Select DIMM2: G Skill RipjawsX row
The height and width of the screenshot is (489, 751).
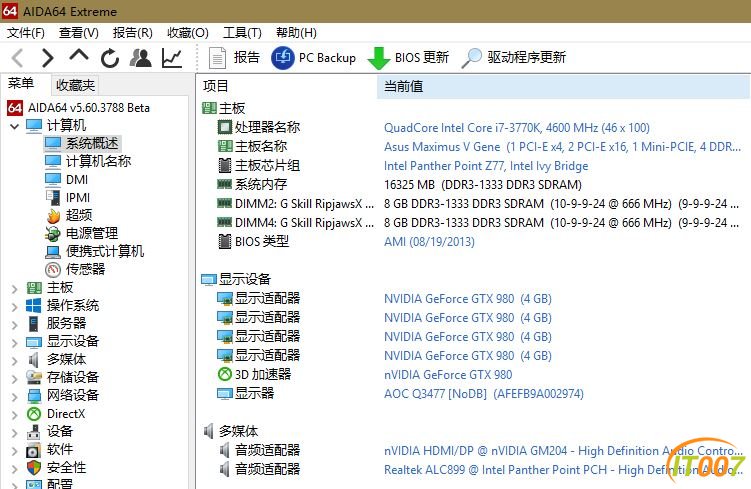[473, 204]
